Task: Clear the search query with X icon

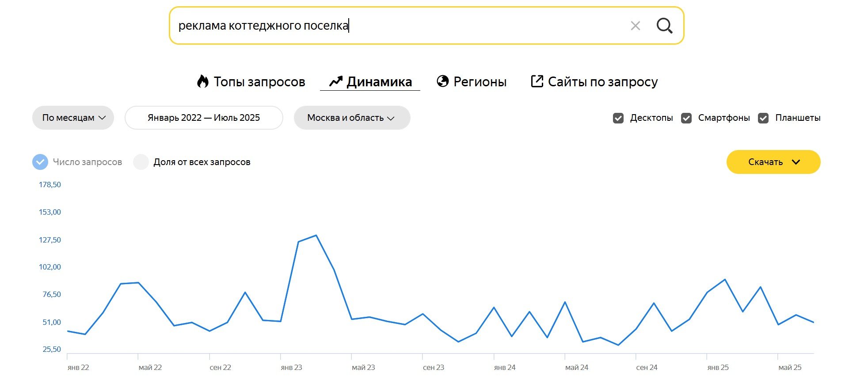Action: coord(636,26)
